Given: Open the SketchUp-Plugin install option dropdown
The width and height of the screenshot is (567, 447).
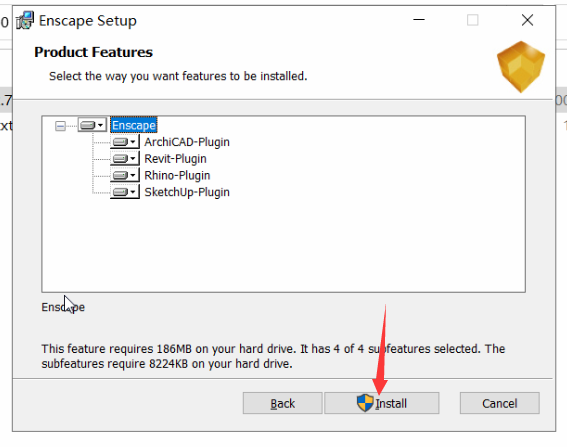Looking at the screenshot, I should pos(125,192).
